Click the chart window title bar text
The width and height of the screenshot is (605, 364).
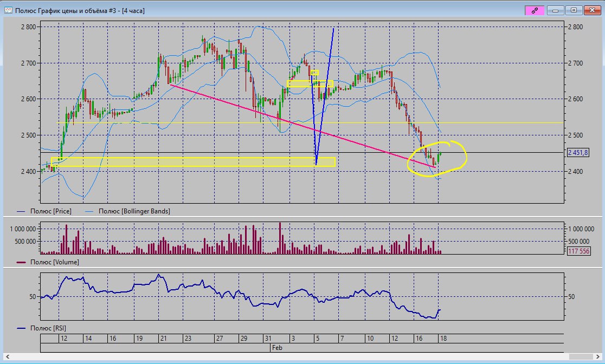click(80, 10)
